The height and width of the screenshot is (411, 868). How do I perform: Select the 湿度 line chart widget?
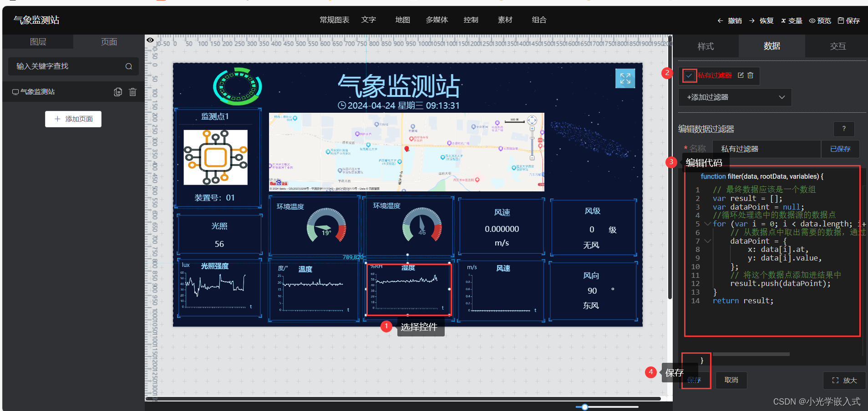tap(408, 289)
